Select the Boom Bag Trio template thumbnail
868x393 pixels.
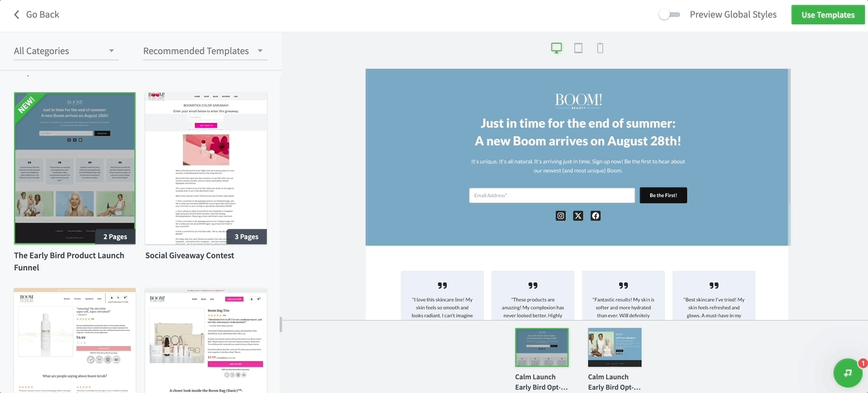point(206,341)
